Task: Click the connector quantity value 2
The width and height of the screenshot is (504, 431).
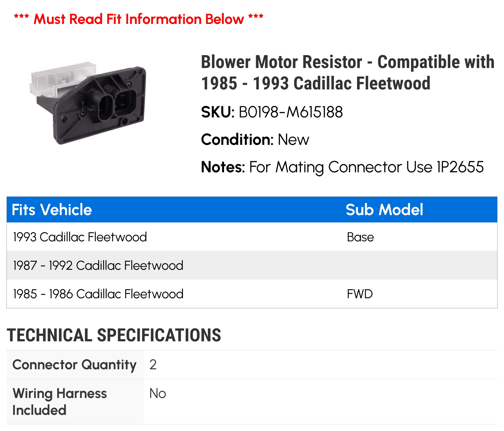Action: click(153, 364)
